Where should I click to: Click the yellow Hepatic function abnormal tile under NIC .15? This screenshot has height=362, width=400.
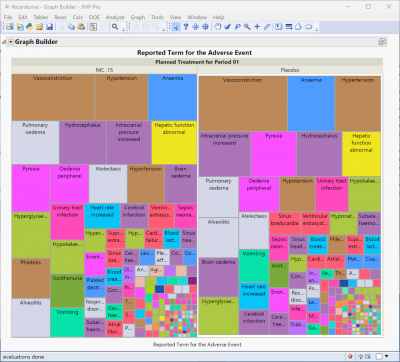[x=174, y=142]
